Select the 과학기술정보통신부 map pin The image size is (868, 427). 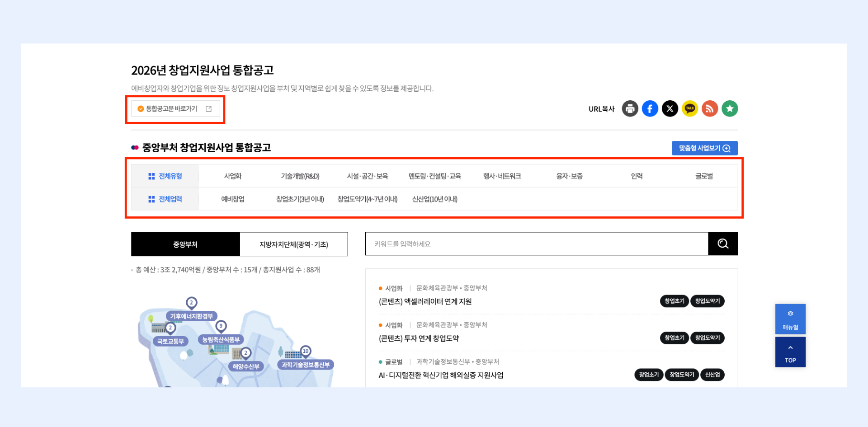tap(306, 364)
